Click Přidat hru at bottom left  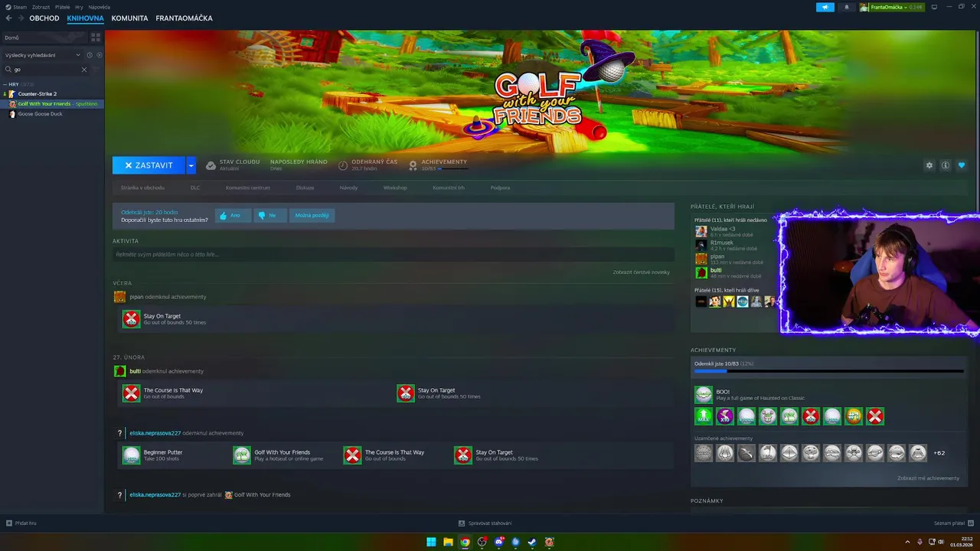[x=21, y=523]
